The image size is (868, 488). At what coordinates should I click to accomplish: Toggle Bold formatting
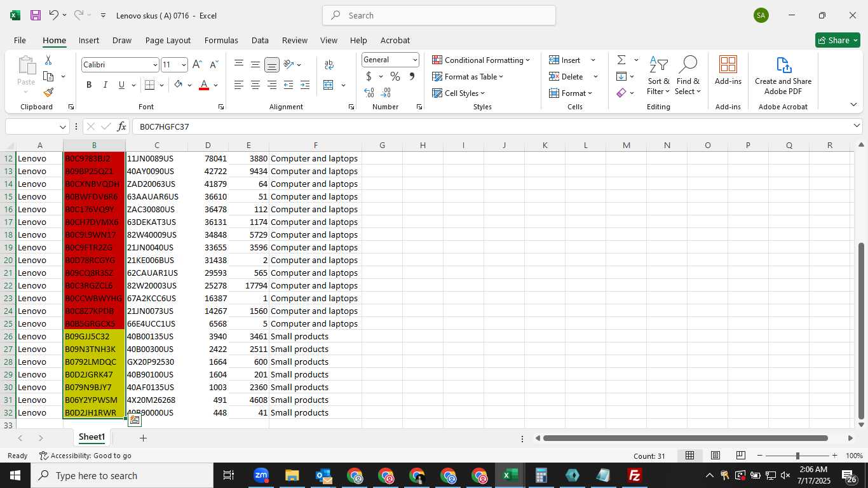point(89,85)
